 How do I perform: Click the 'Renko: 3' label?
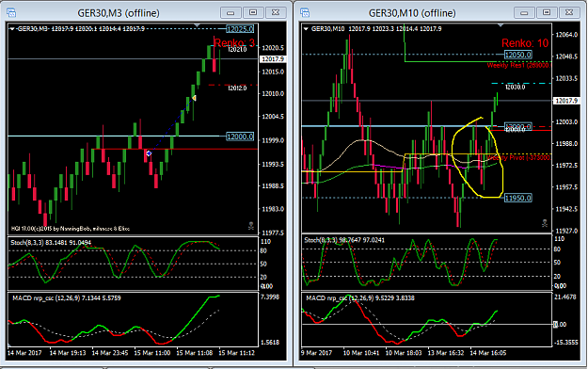[x=234, y=43]
